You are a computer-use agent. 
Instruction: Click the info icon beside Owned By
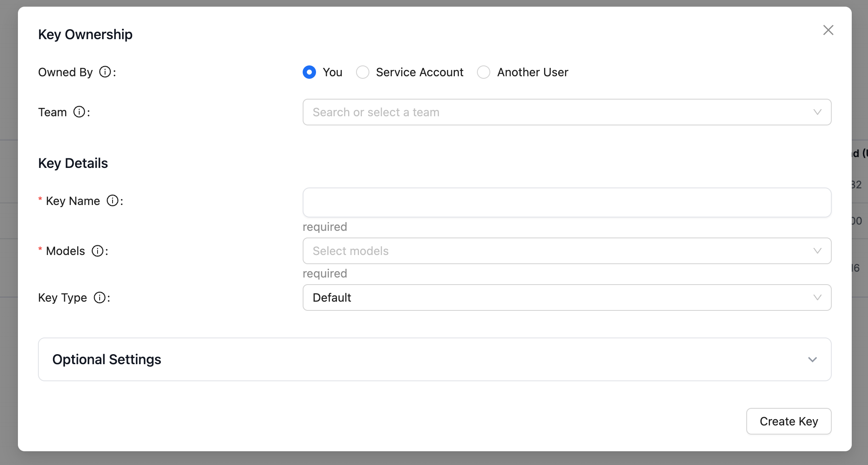(x=105, y=72)
